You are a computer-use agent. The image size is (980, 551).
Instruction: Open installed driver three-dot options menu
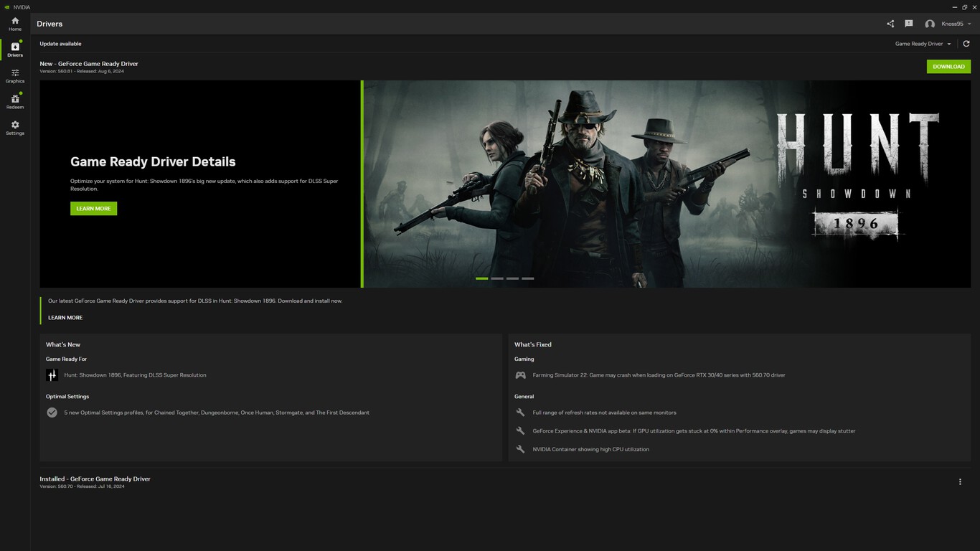[960, 482]
